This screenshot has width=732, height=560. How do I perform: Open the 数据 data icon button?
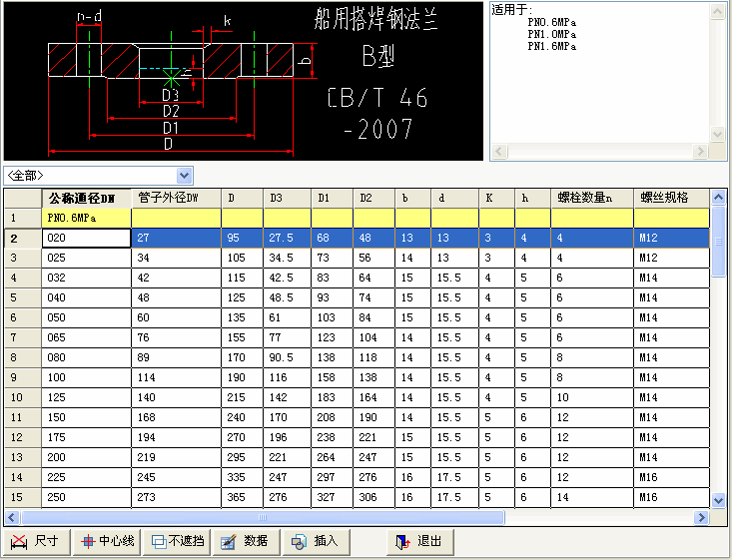pyautogui.click(x=244, y=541)
